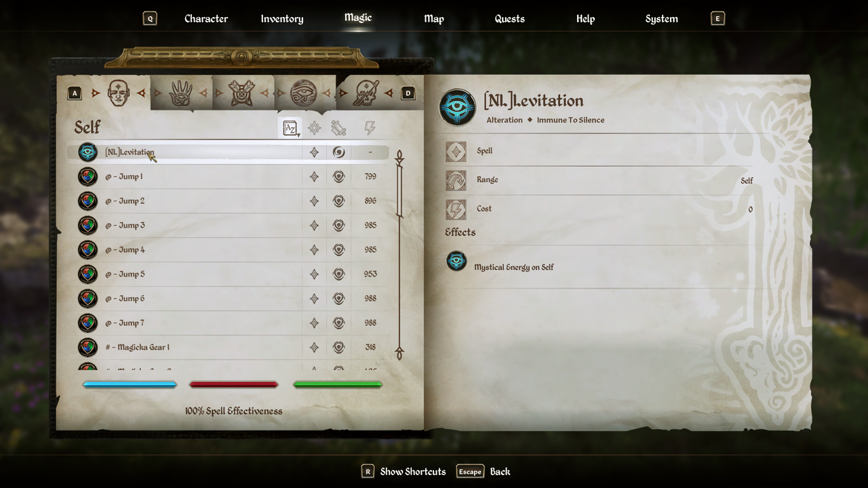Go to previous menu with Q key icon
868x488 pixels.
[x=150, y=19]
